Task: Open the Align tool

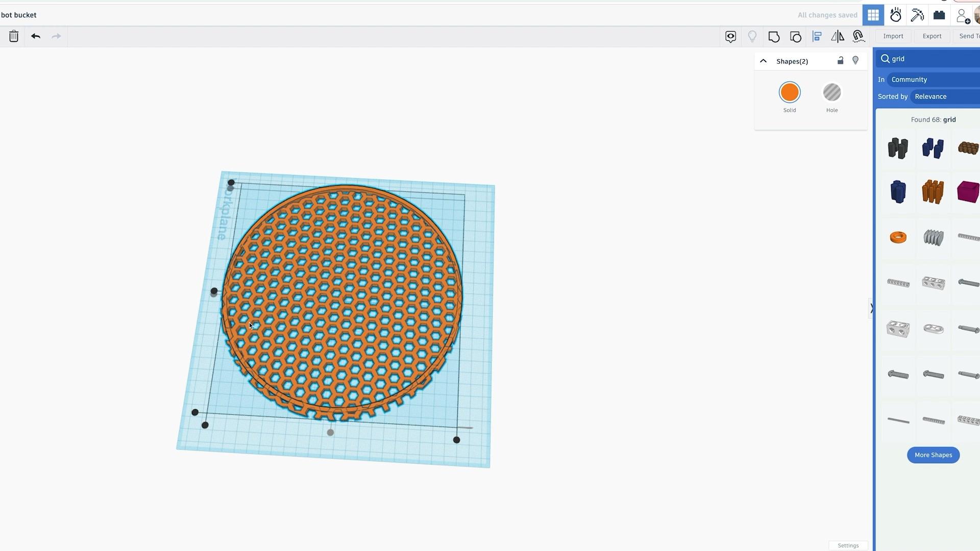Action: [x=817, y=36]
